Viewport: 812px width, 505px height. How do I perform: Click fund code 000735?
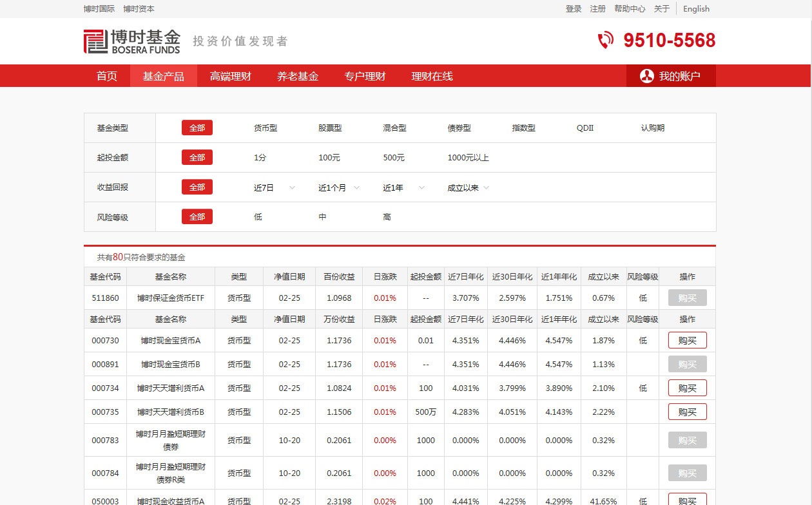pos(105,412)
